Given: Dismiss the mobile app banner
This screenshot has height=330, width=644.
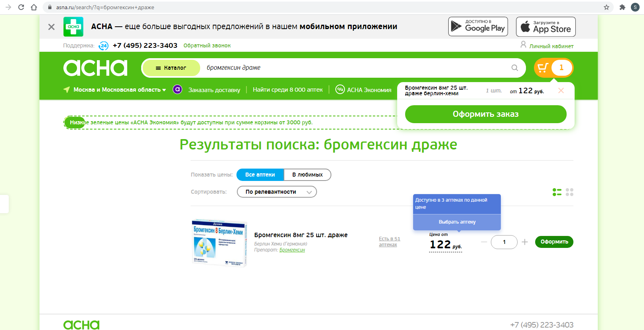Looking at the screenshot, I should pyautogui.click(x=51, y=27).
